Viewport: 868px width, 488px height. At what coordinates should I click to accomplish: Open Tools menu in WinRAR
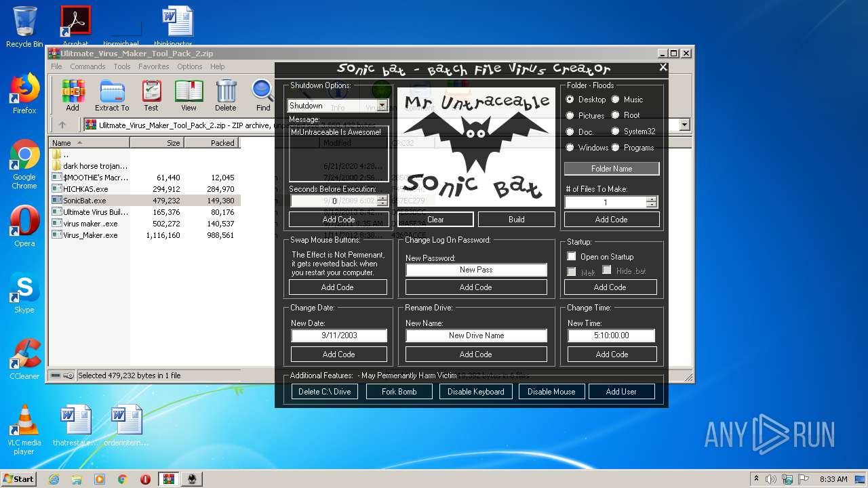[x=122, y=66]
